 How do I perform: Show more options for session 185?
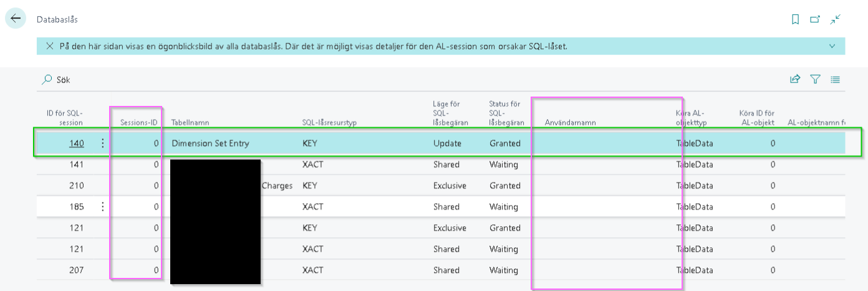pyautogui.click(x=103, y=207)
